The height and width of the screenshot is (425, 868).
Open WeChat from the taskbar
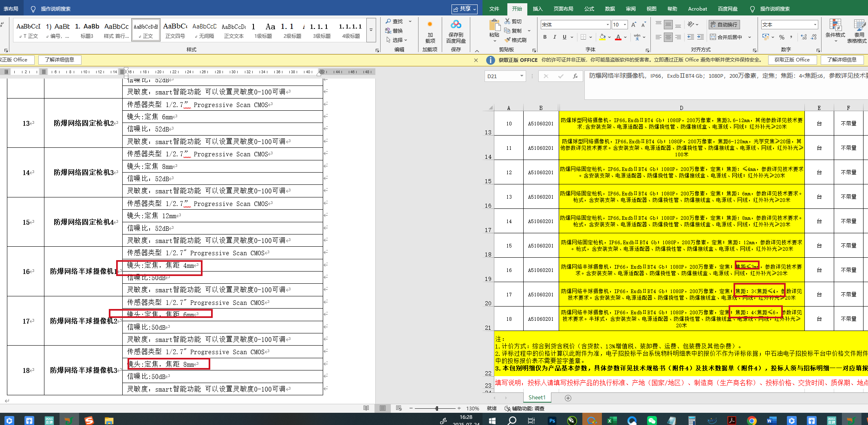652,420
